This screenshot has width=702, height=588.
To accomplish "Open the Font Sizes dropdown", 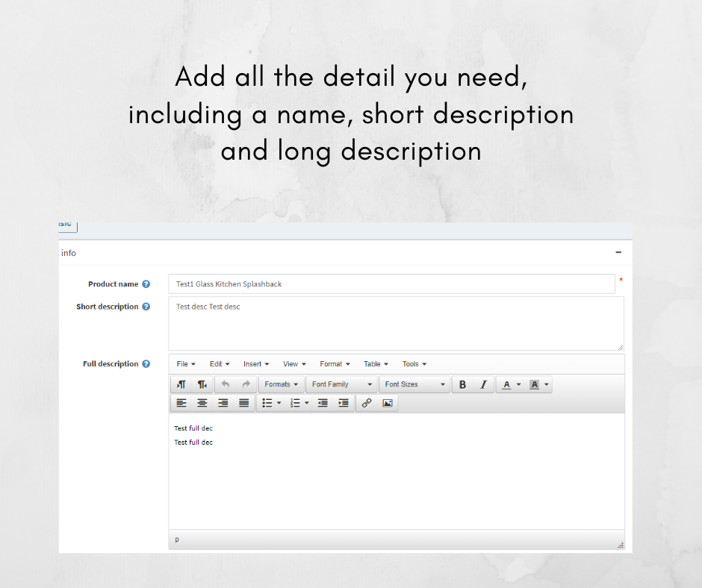I will tap(414, 384).
